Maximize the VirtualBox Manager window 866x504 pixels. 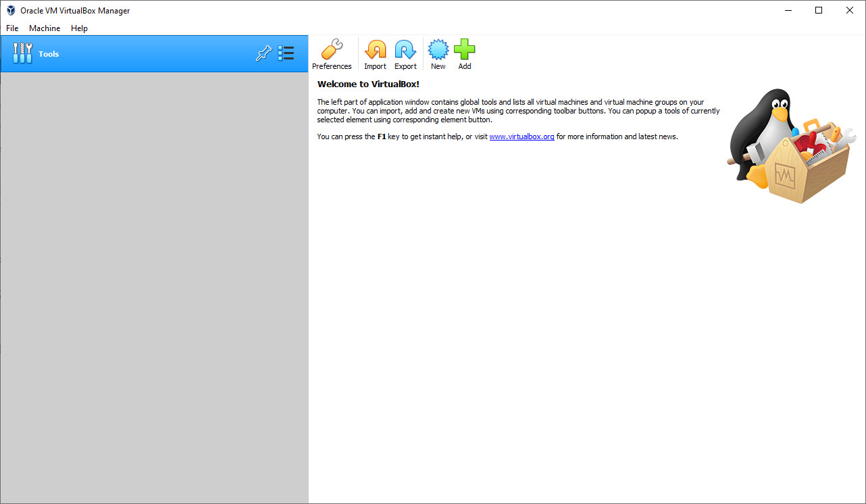819,11
